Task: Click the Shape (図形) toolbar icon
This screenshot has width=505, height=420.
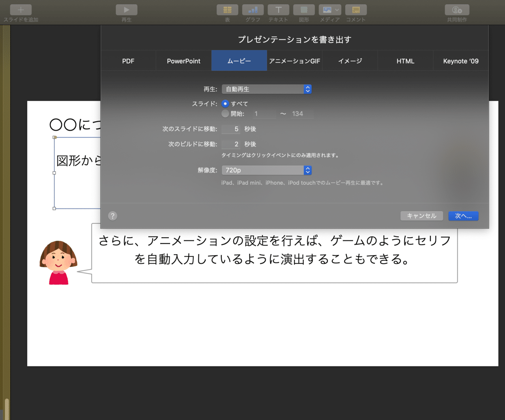Action: pos(304,10)
